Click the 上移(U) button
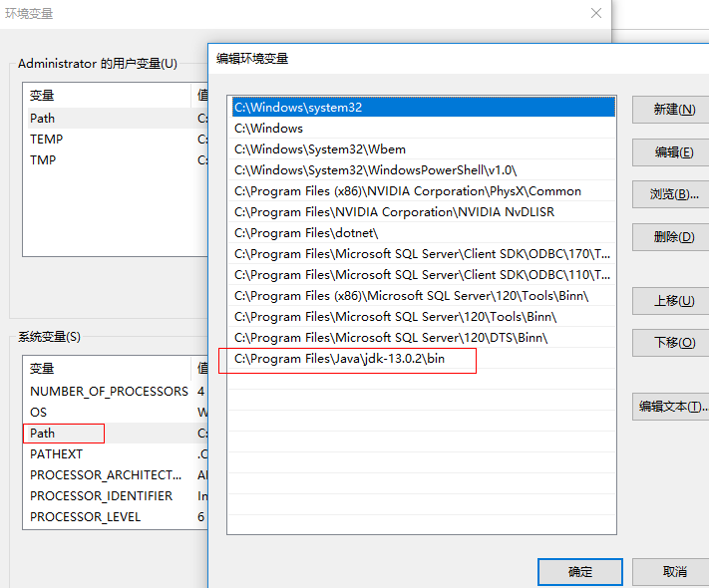709x588 pixels. 670,301
